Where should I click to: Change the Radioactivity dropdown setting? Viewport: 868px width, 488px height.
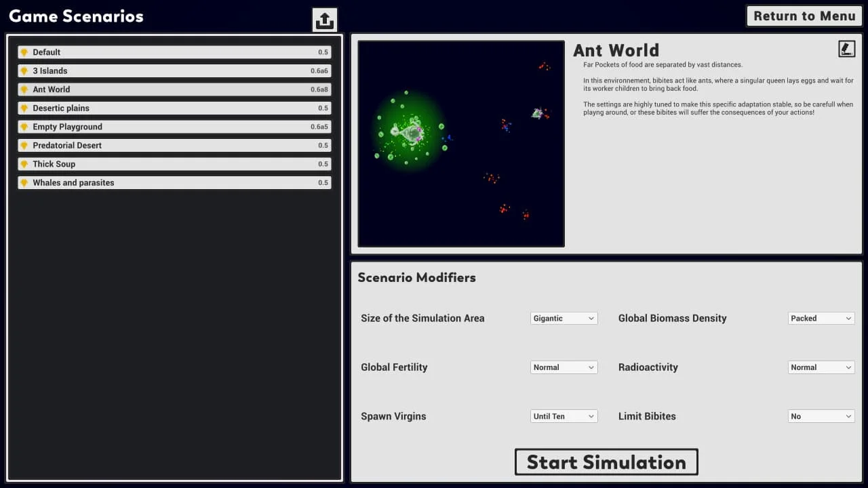click(x=821, y=367)
